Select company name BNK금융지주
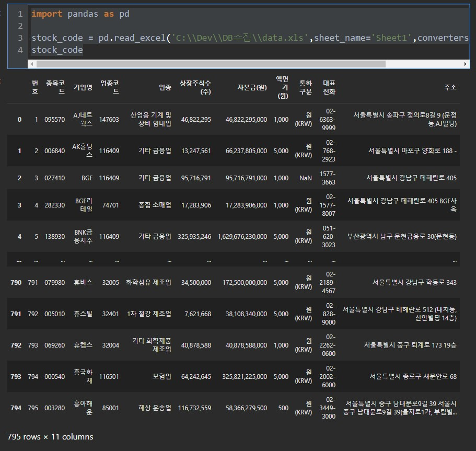476x451 pixels. coord(83,236)
